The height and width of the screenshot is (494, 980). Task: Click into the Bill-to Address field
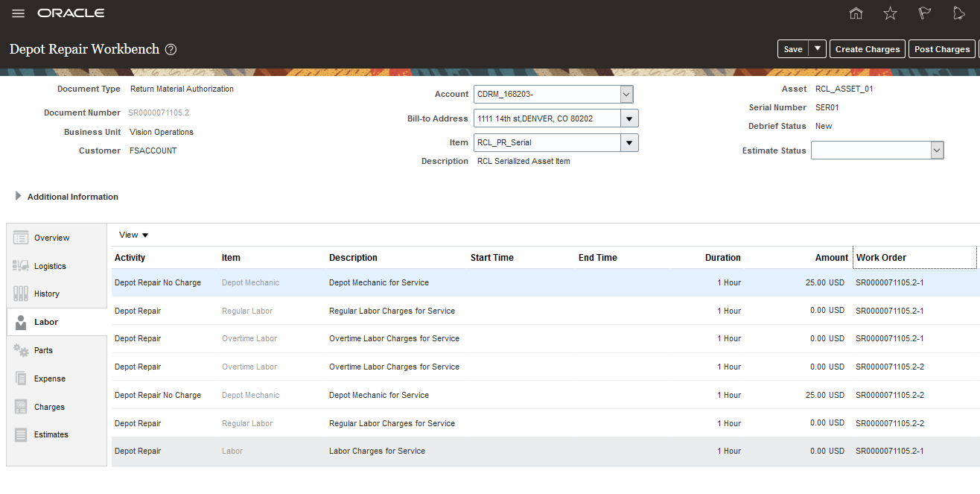pyautogui.click(x=547, y=118)
